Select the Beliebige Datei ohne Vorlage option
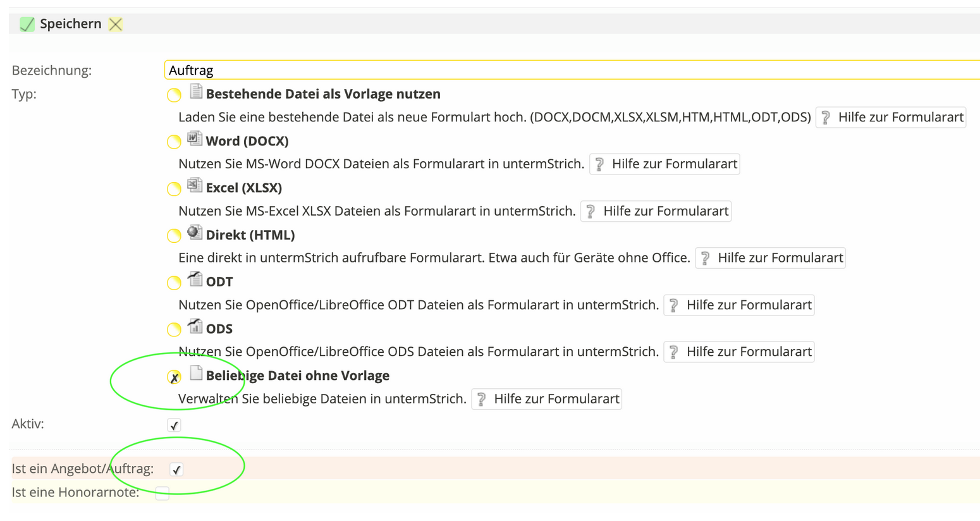980x521 pixels. (x=174, y=376)
